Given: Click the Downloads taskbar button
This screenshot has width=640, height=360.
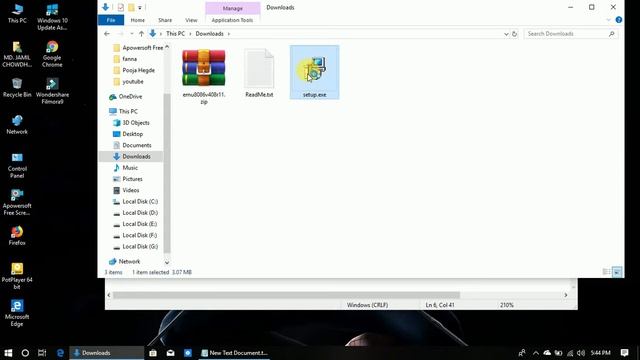Looking at the screenshot, I should click(106, 353).
